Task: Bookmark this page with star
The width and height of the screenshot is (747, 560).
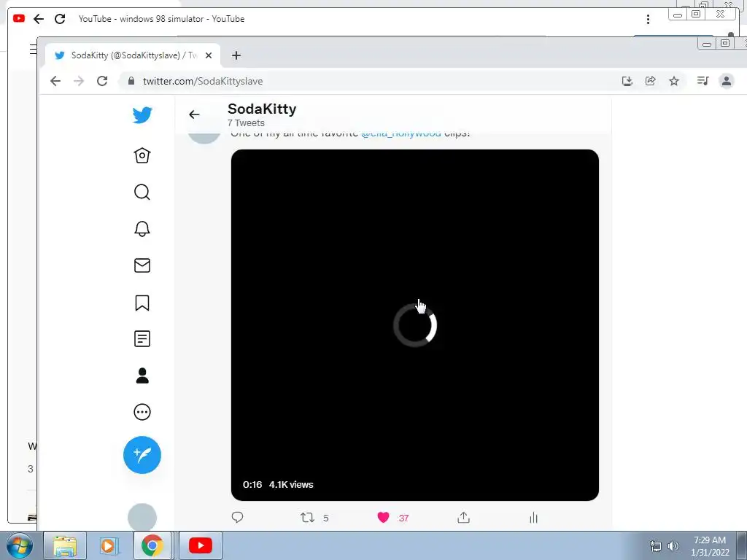Action: [x=673, y=81]
